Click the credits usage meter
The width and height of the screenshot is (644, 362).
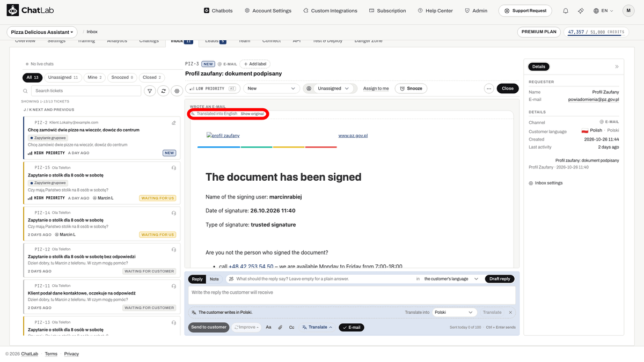pyautogui.click(x=596, y=32)
